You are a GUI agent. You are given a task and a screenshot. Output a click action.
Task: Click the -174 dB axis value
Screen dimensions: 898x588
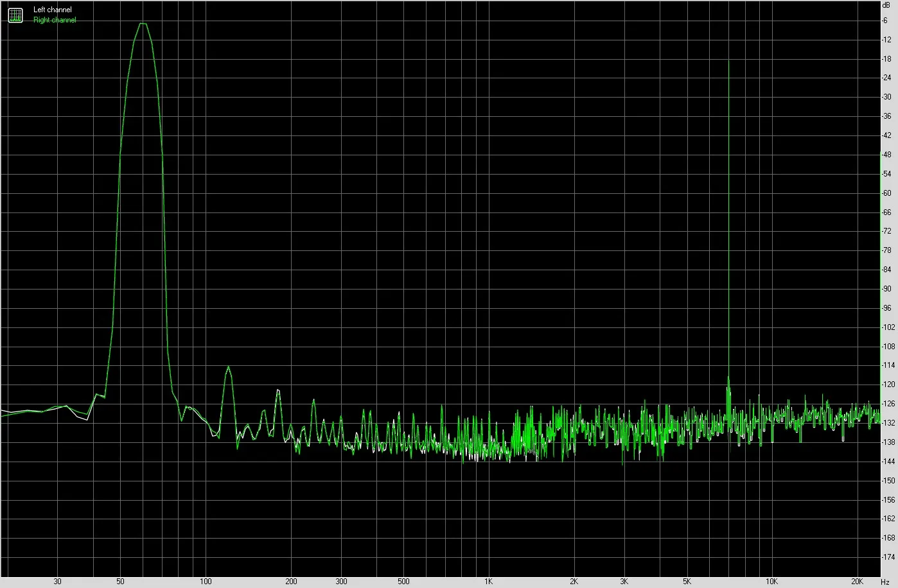pos(888,557)
